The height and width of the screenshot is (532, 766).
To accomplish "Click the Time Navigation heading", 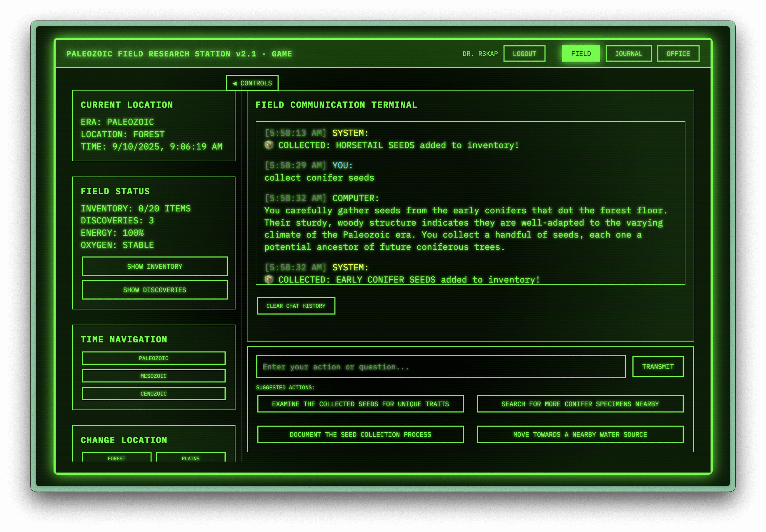I will pyautogui.click(x=124, y=339).
